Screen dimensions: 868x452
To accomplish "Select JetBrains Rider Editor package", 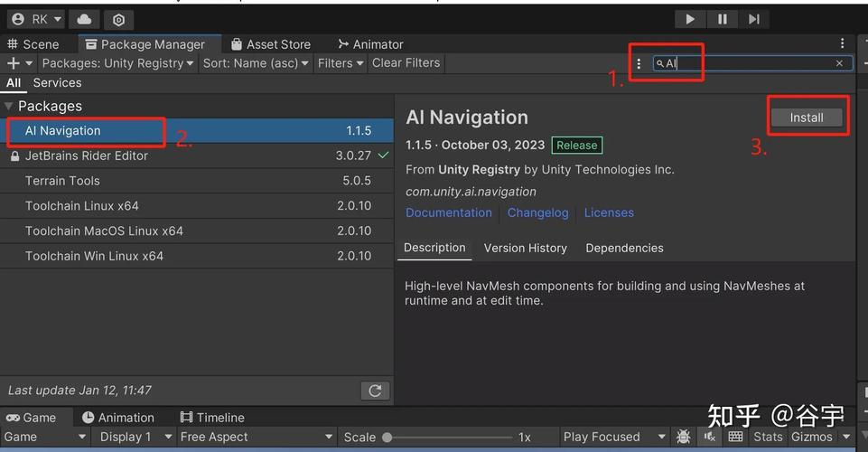I will point(197,155).
